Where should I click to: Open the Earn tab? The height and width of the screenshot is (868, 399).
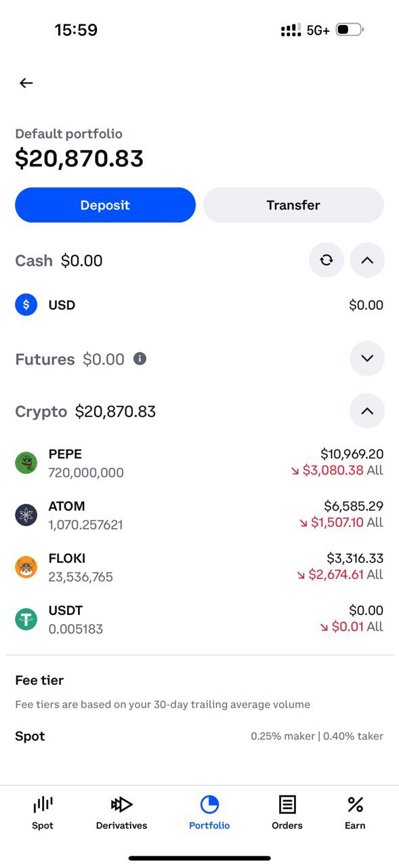[355, 812]
